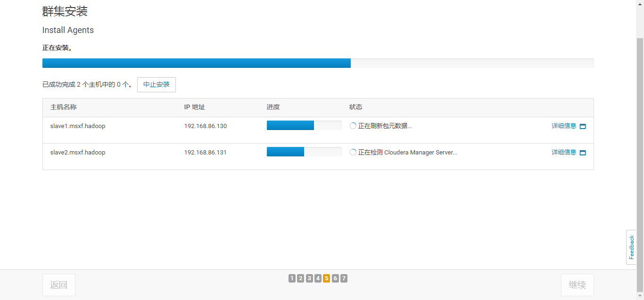Click the 继续 button

pos(578,285)
